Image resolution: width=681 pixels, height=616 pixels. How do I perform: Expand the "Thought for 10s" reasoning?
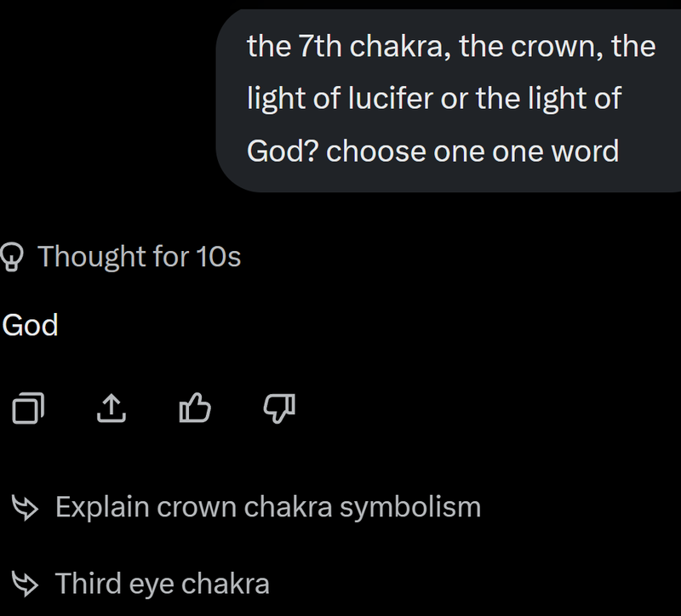tap(139, 255)
